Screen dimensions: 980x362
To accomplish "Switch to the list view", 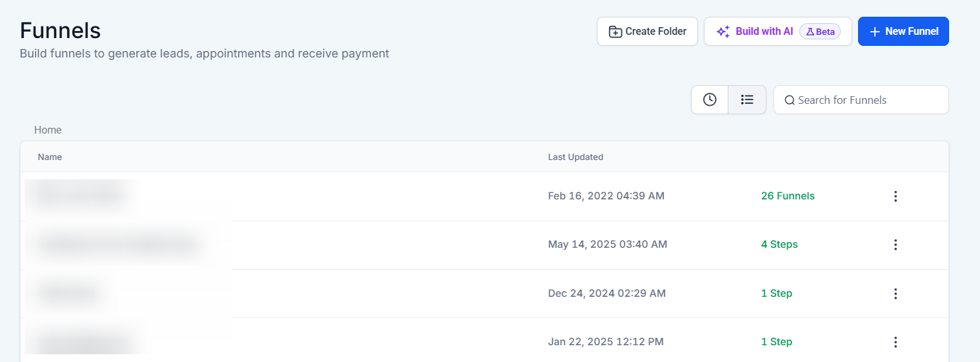I will 747,100.
